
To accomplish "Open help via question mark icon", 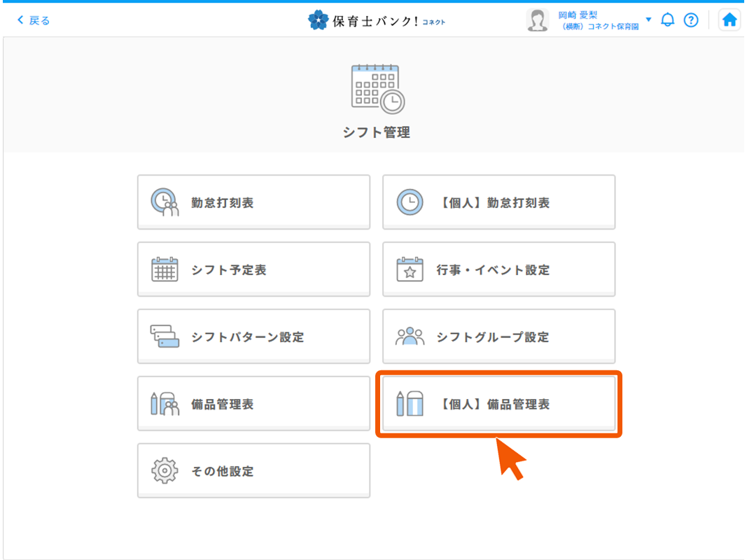I will point(691,20).
